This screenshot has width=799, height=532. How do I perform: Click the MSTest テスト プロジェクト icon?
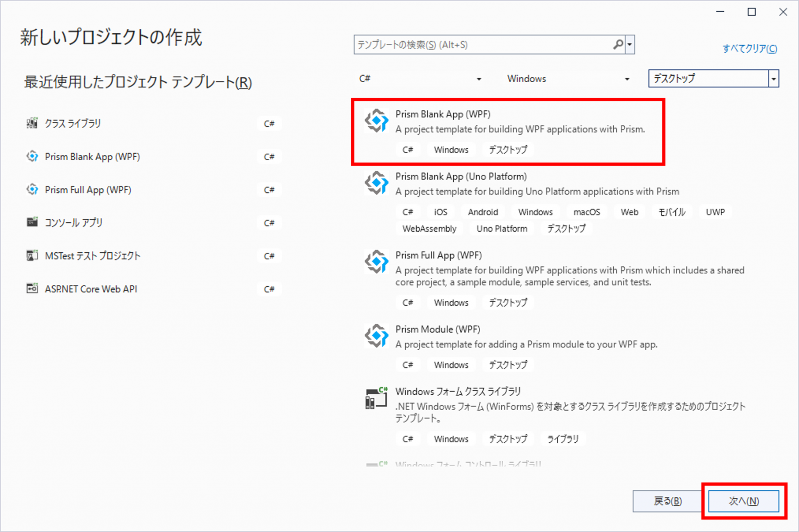(32, 255)
